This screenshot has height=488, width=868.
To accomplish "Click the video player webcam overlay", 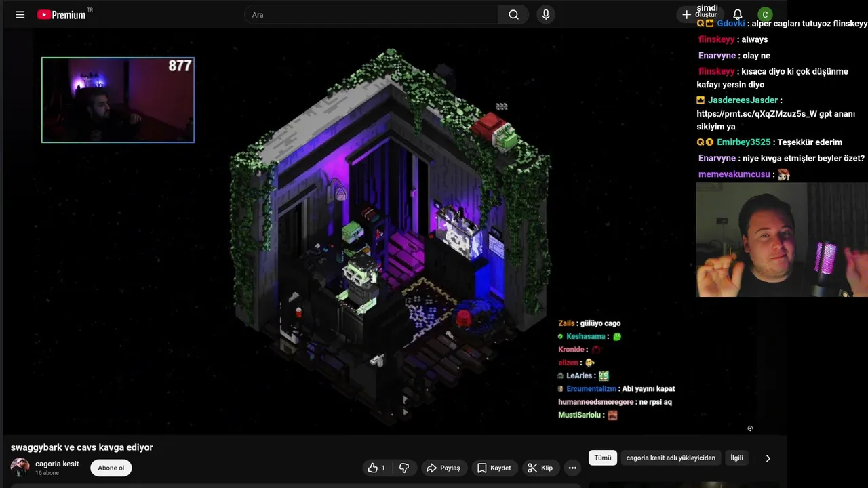I will tap(118, 100).
